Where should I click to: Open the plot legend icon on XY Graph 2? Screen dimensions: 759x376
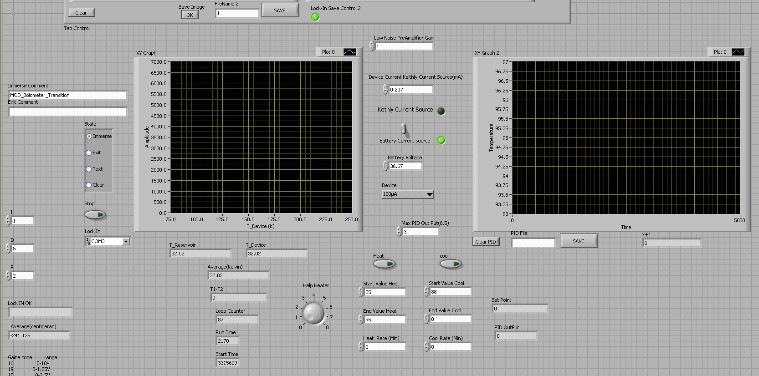click(738, 52)
